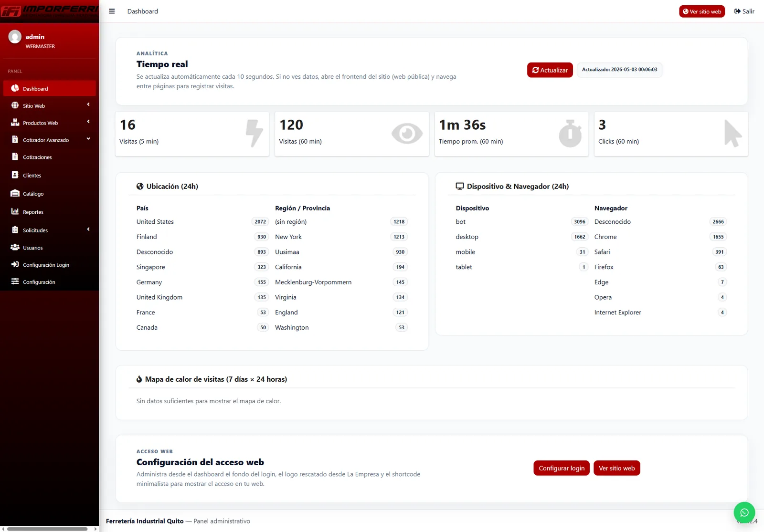Click the Cotizaciones document icon
The width and height of the screenshot is (764, 532).
[15, 156]
